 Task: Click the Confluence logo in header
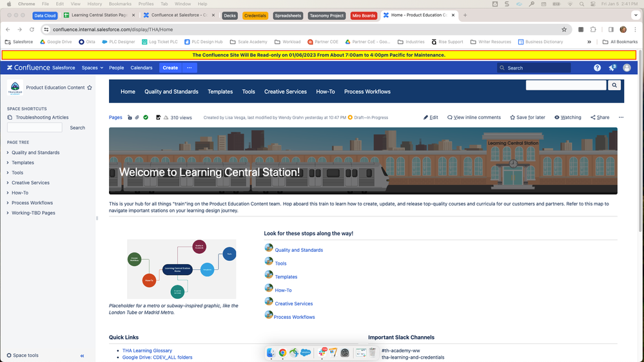pos(28,68)
